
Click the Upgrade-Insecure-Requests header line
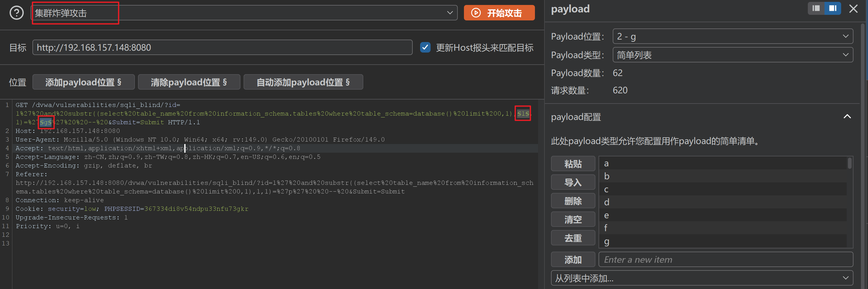pyautogui.click(x=72, y=218)
